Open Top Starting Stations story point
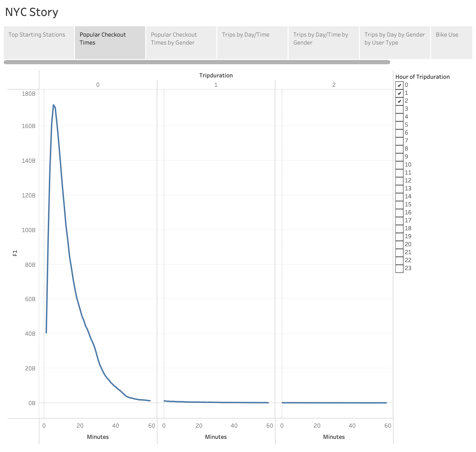The image size is (476, 452). pos(39,42)
